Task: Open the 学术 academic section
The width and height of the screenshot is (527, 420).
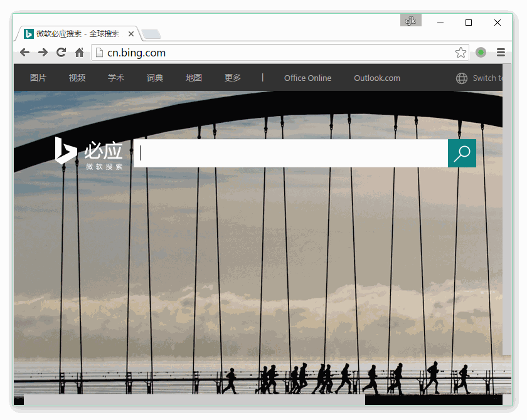Action: click(116, 78)
